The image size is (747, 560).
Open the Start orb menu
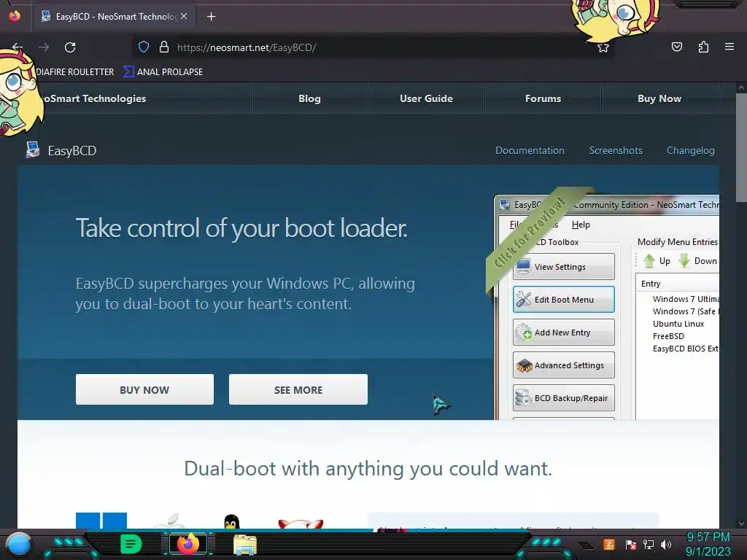(19, 544)
